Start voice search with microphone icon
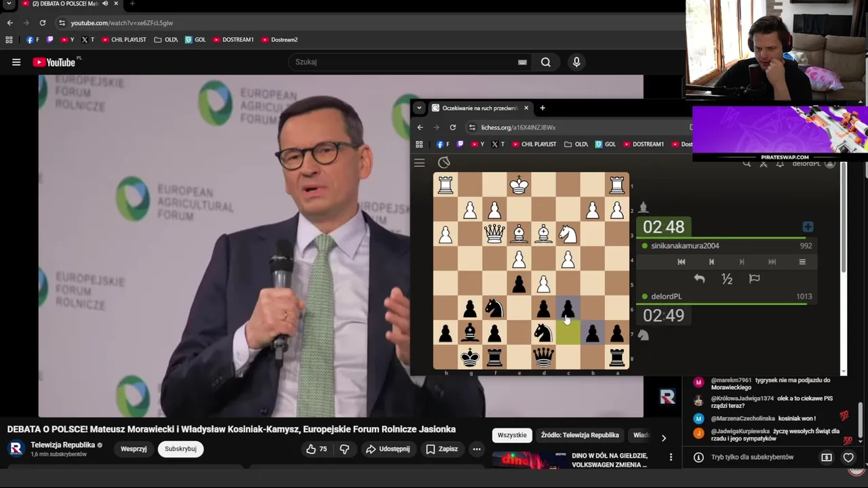The width and height of the screenshot is (868, 488). click(576, 62)
